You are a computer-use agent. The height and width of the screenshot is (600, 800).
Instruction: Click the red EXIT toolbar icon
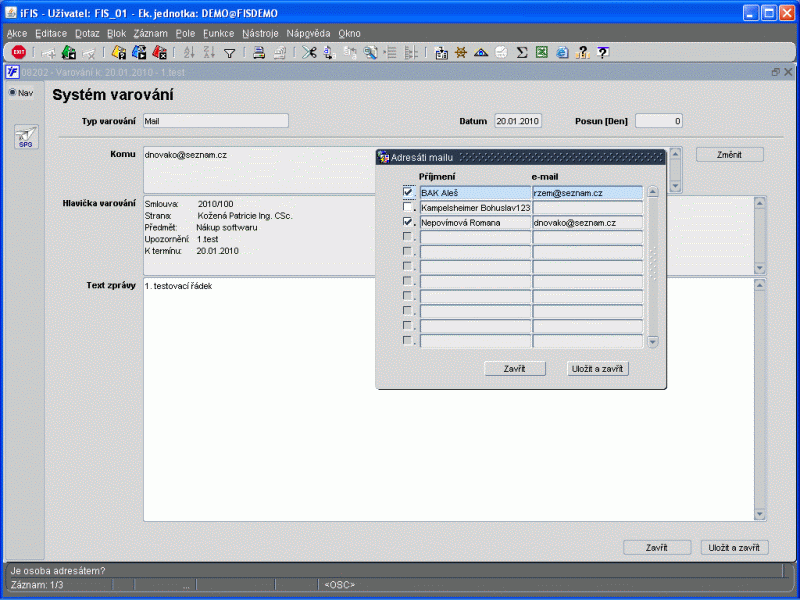coord(19,52)
